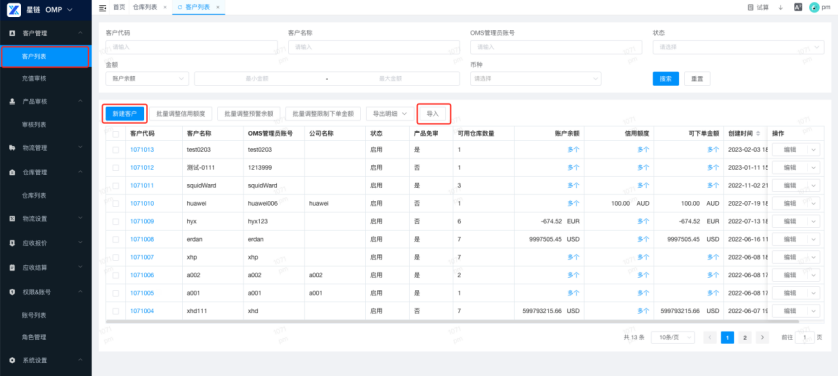Viewport: 838px width, 376px height.
Task: Click the 系统设置 gear icon
Action: [x=12, y=361]
